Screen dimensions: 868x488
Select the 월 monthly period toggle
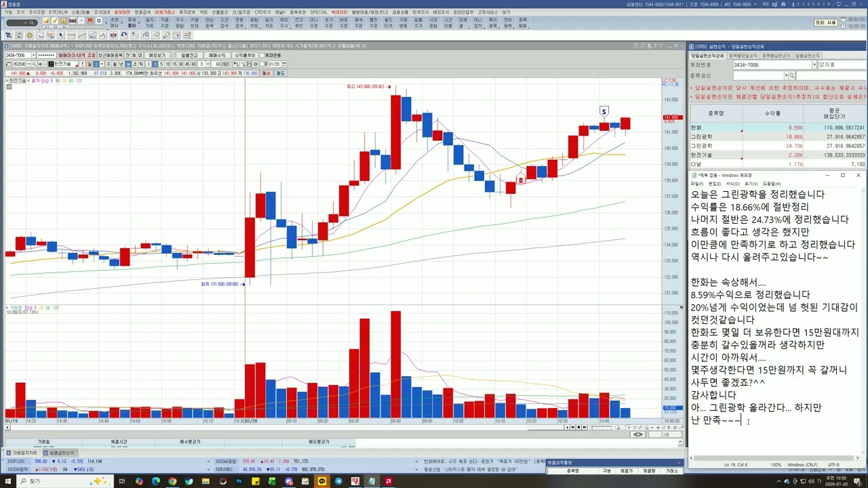coord(115,64)
